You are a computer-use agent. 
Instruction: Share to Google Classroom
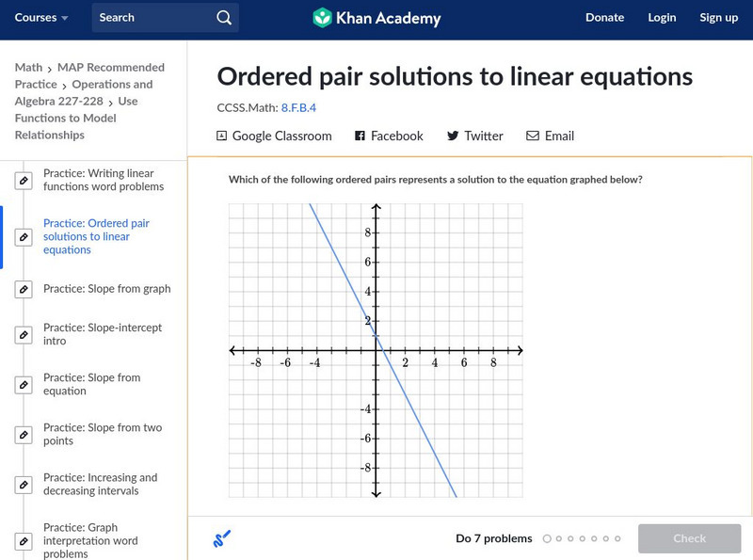point(274,136)
